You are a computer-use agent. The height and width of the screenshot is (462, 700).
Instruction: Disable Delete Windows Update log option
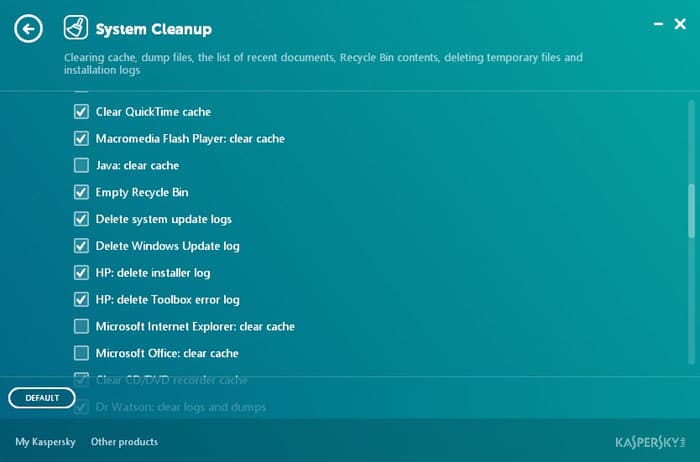(x=81, y=246)
